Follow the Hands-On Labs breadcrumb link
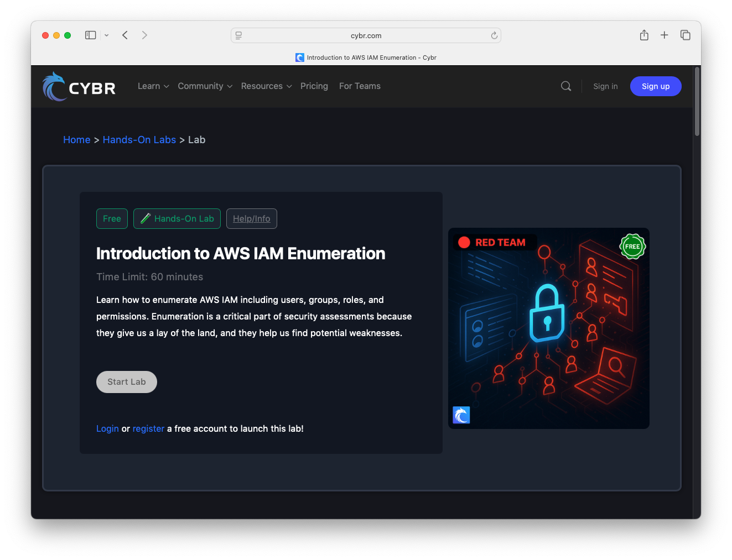732x560 pixels. point(139,140)
